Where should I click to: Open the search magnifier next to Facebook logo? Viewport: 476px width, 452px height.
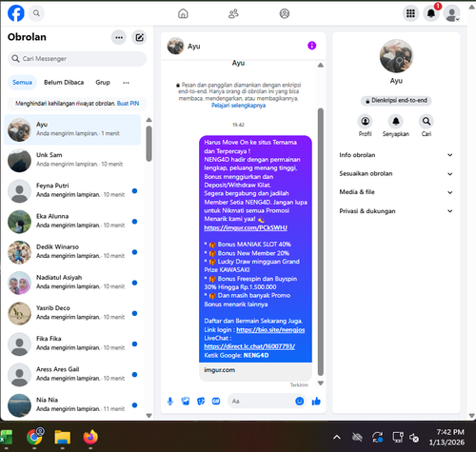36,13
